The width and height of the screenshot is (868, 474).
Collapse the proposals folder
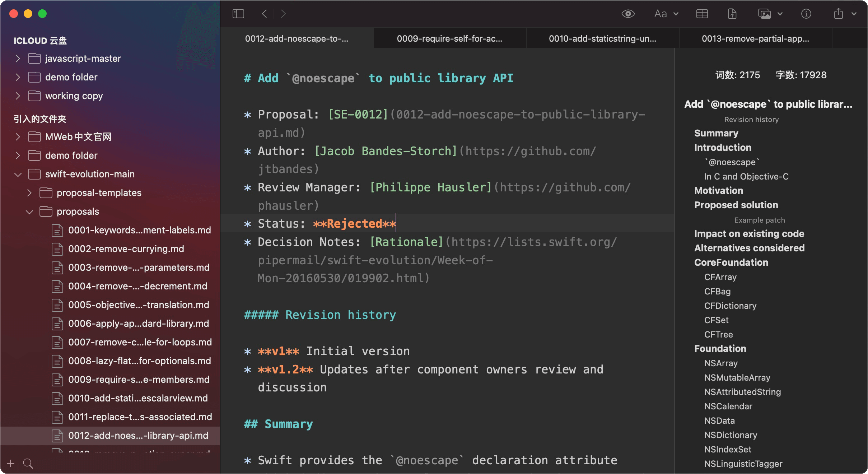pos(29,212)
